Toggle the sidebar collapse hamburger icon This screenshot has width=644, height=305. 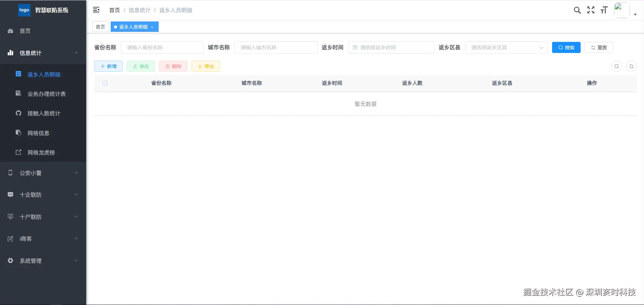click(96, 10)
